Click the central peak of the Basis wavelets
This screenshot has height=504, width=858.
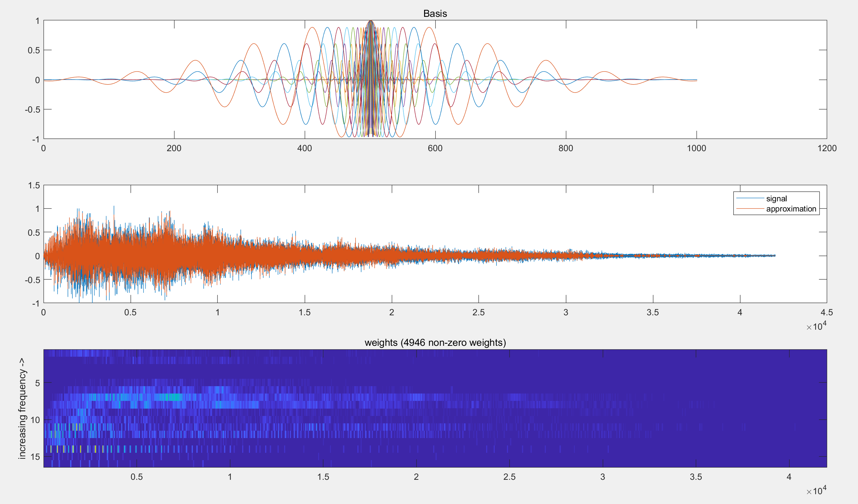(370, 22)
